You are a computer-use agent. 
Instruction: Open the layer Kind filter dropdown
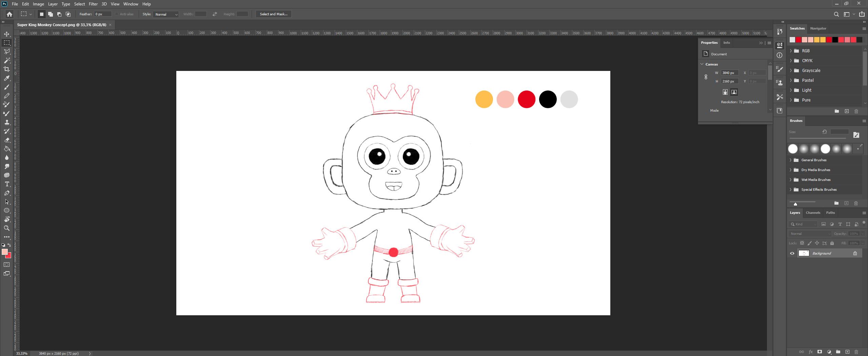803,224
